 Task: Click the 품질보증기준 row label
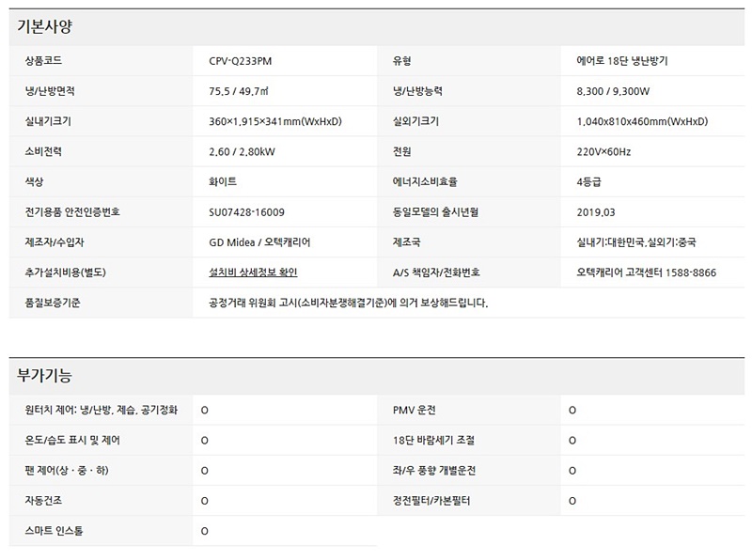(53, 303)
